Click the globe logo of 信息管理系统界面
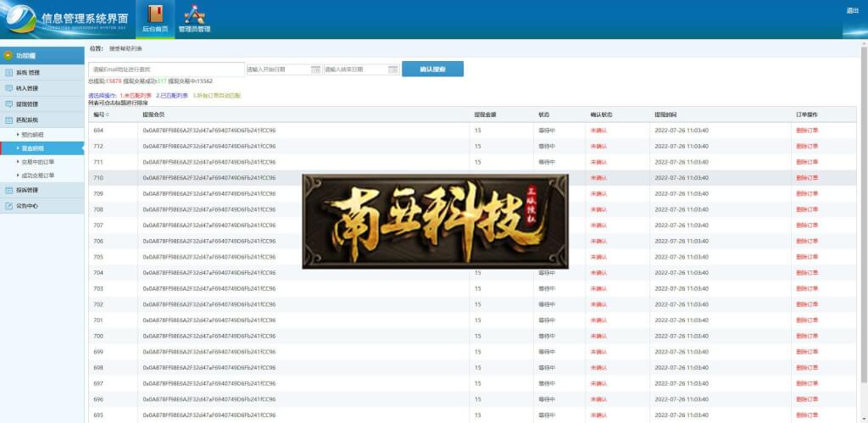 [x=20, y=19]
